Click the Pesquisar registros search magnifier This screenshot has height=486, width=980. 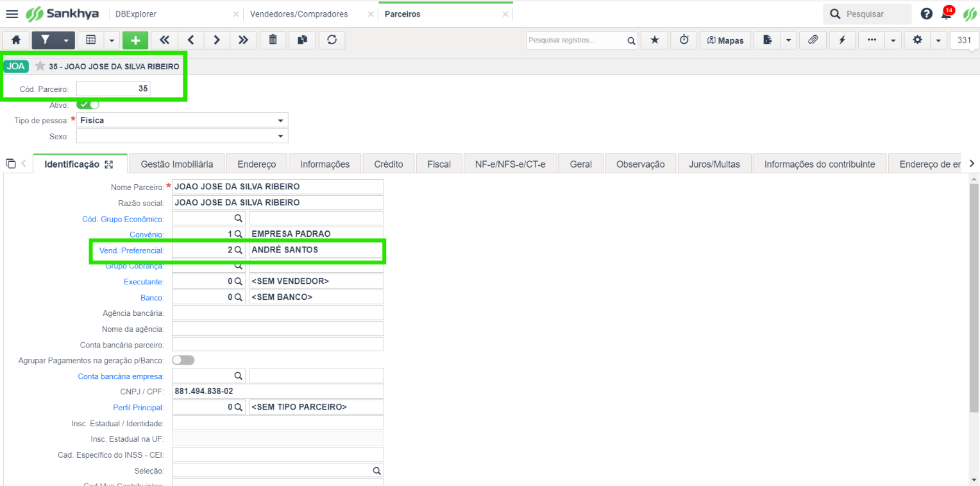[631, 40]
